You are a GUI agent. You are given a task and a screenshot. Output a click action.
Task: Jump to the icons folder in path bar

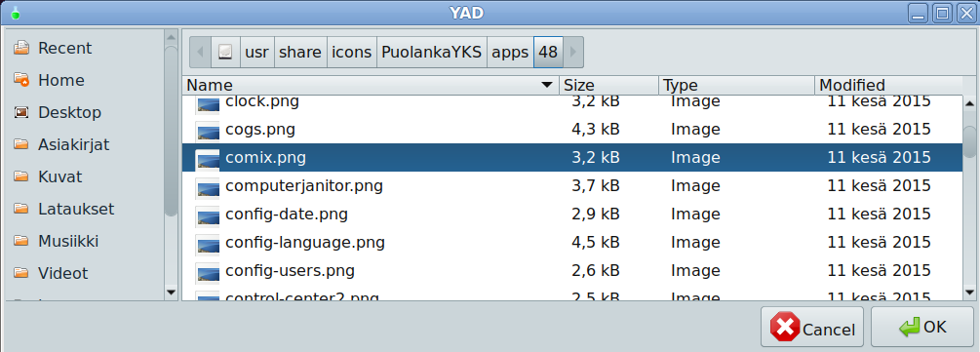coord(351,52)
